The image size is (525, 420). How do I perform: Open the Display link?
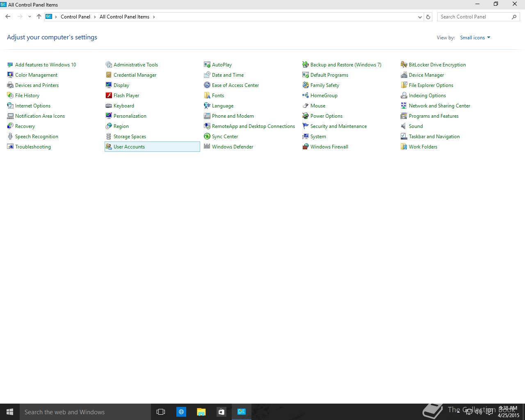pyautogui.click(x=121, y=85)
